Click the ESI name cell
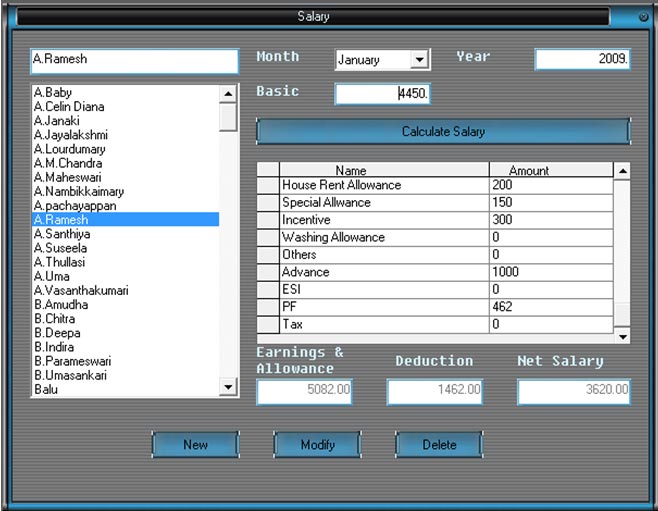The width and height of the screenshot is (658, 511). tap(384, 289)
